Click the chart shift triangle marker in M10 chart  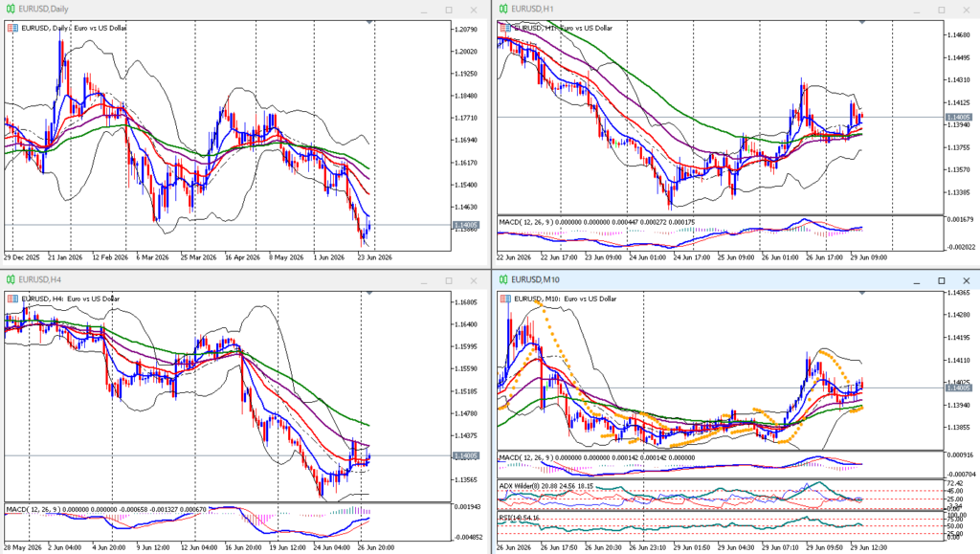tap(862, 293)
